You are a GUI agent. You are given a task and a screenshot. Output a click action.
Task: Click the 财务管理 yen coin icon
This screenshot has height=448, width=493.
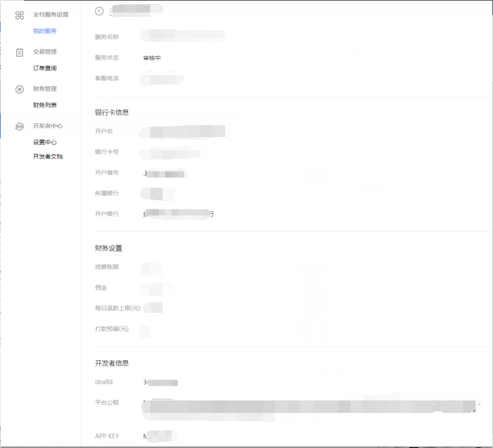(x=19, y=89)
